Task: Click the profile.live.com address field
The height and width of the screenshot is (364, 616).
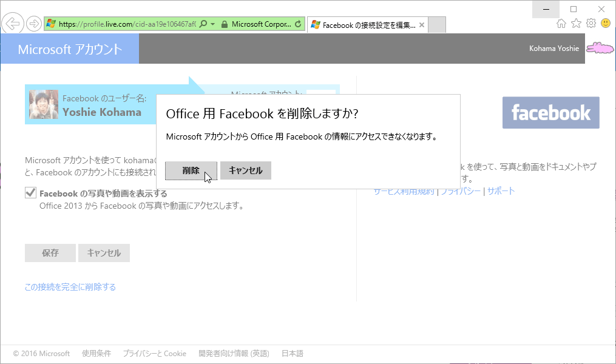Action: coord(127,24)
